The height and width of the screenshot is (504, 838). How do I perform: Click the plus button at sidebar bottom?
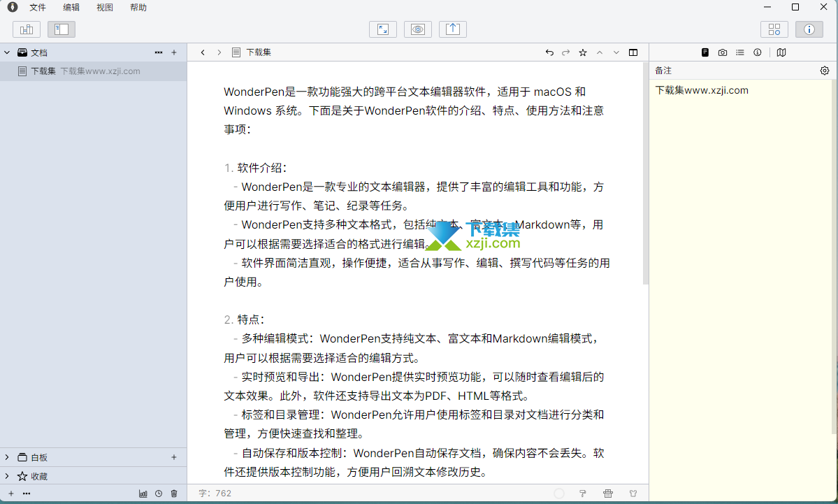10,494
